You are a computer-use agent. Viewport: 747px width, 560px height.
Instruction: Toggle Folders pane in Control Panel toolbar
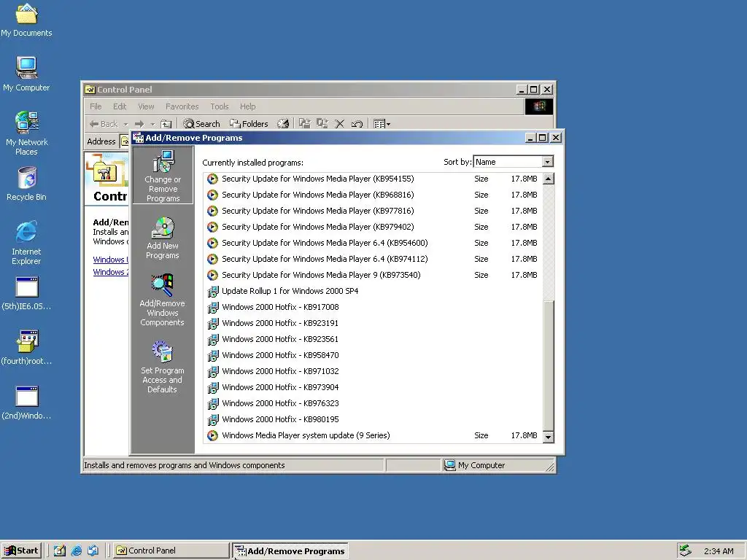[249, 124]
